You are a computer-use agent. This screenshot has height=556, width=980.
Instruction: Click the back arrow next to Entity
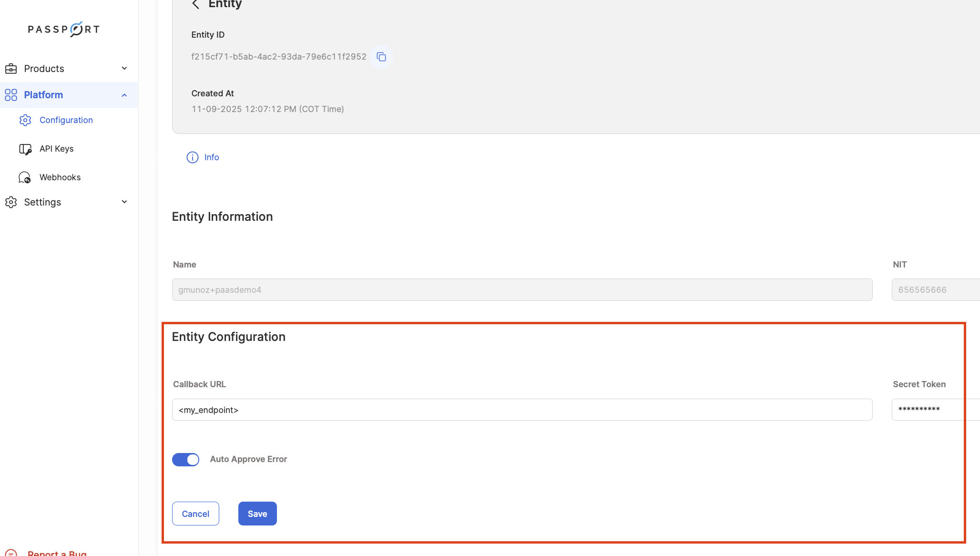195,4
